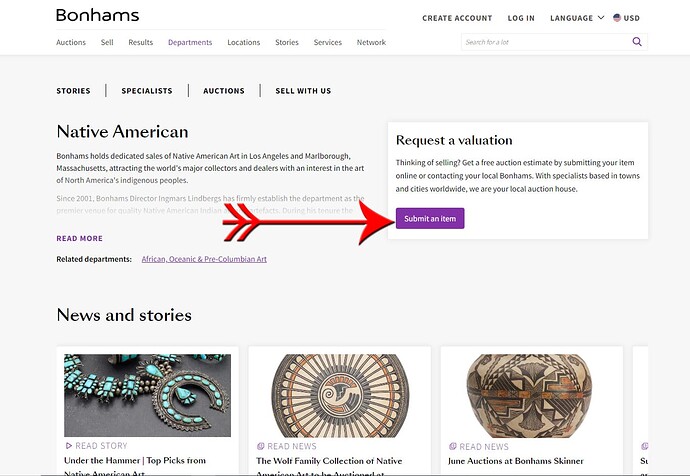Select the Sell With Us tab
The width and height of the screenshot is (690, 476).
coord(303,91)
